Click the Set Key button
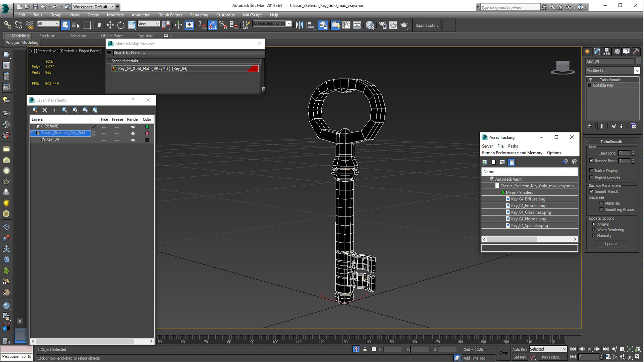 pos(519,357)
